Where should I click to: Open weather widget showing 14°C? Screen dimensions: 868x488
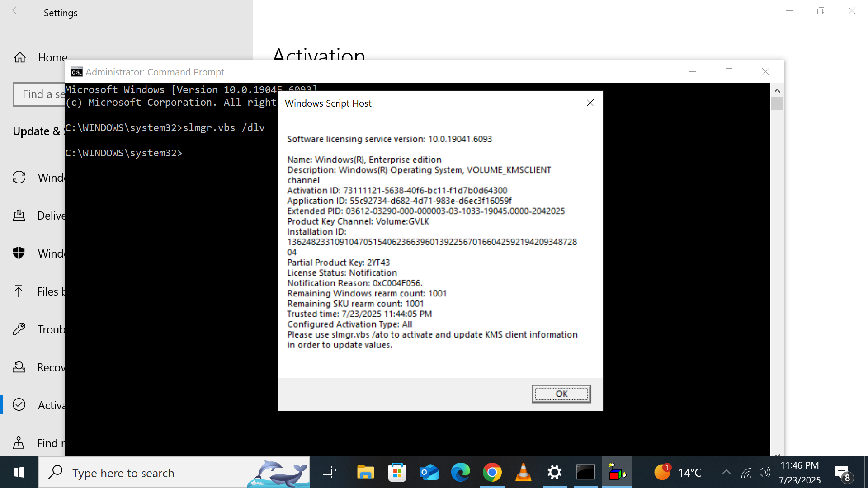pos(678,473)
